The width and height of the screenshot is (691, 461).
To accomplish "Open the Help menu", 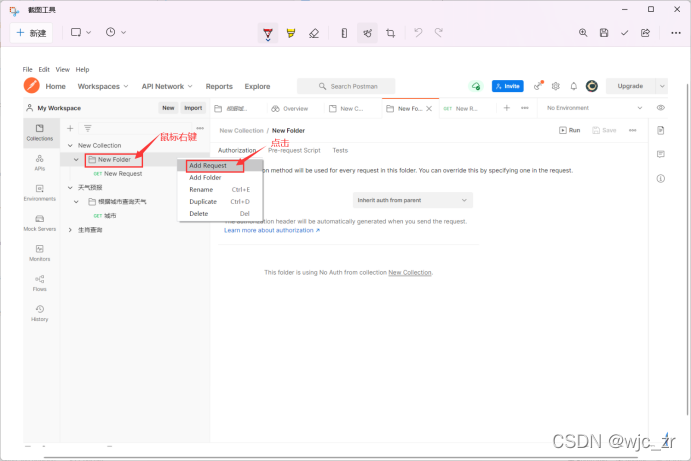I will pyautogui.click(x=82, y=70).
